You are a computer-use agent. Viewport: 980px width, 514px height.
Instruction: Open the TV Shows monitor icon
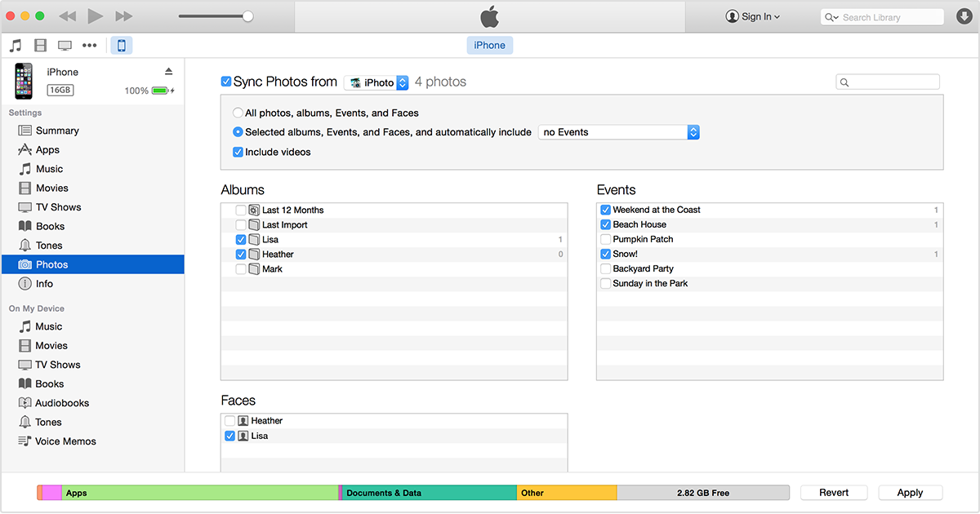click(x=65, y=46)
